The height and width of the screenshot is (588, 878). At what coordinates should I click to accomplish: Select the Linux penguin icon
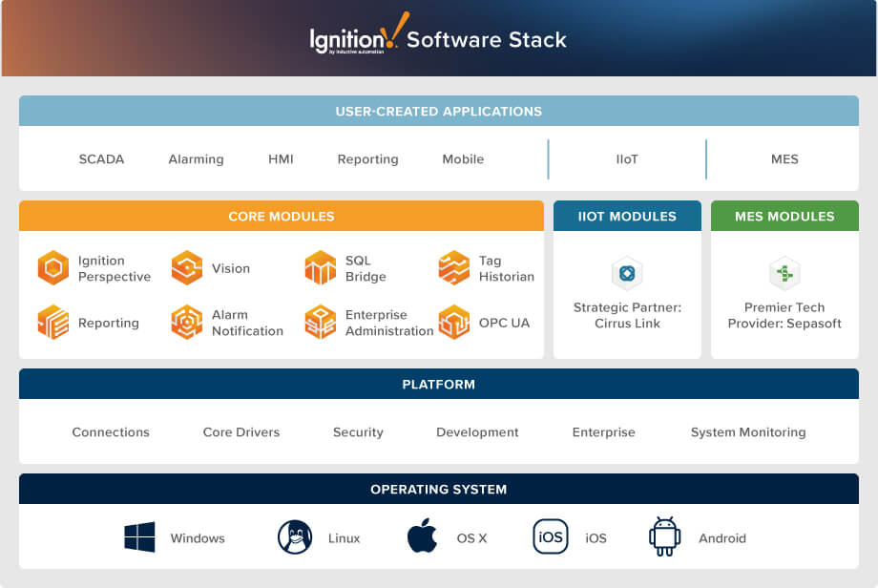[x=296, y=535]
